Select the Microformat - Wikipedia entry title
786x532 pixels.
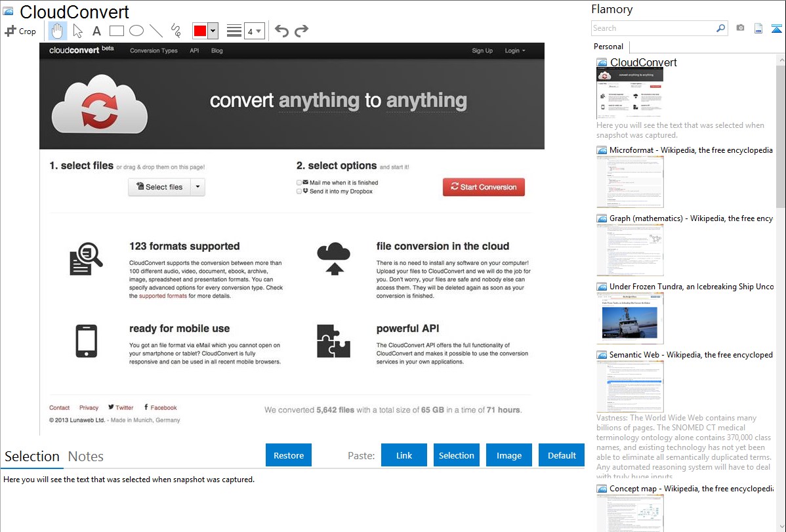point(691,150)
